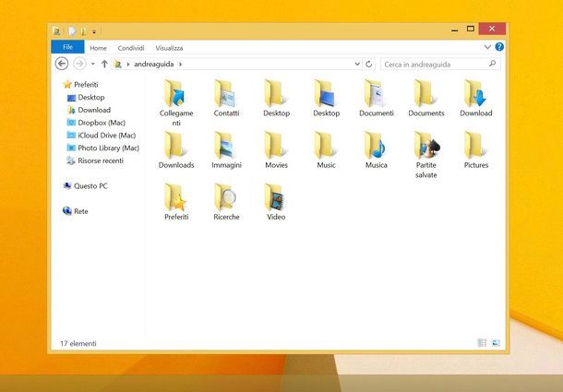Refresh the andreaguida folder view

point(369,65)
